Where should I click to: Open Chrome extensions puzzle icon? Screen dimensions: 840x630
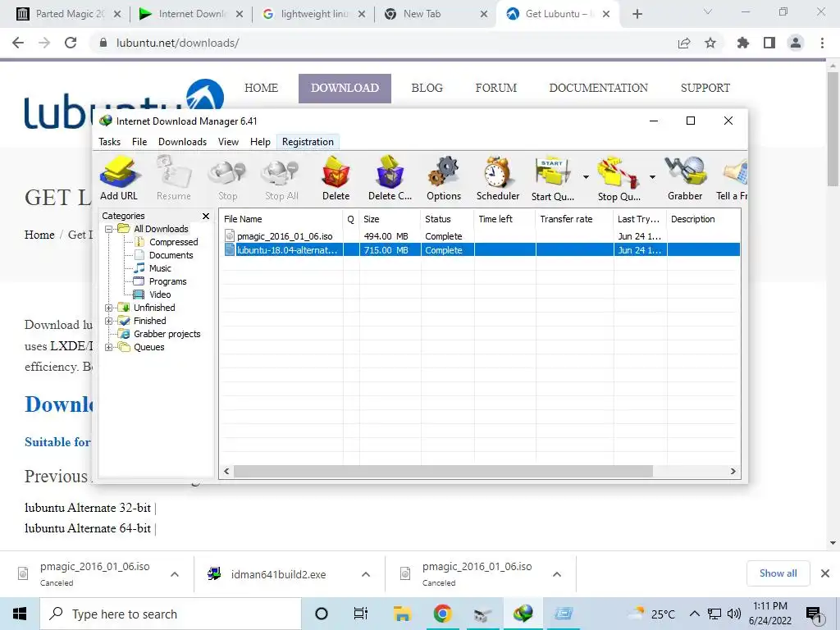743,43
